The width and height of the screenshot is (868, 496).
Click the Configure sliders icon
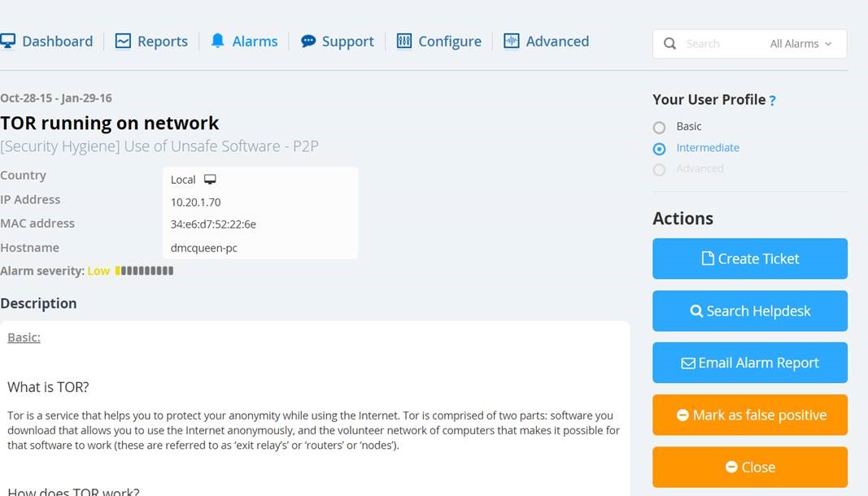pos(404,41)
